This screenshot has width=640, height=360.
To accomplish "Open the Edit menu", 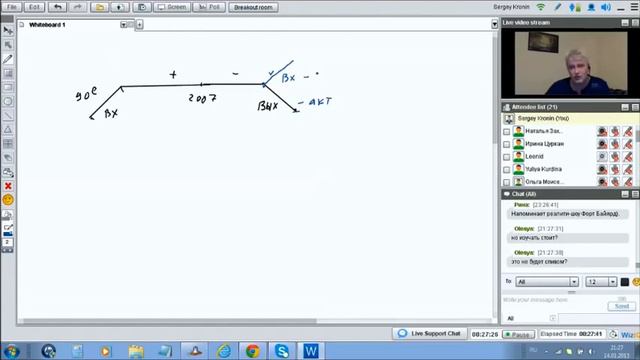I will (x=34, y=7).
